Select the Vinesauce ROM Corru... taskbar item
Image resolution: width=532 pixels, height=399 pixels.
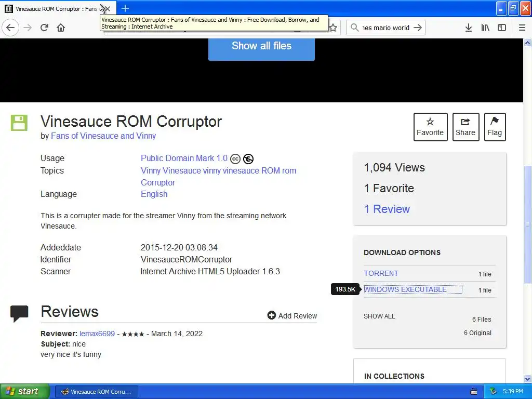pyautogui.click(x=96, y=392)
